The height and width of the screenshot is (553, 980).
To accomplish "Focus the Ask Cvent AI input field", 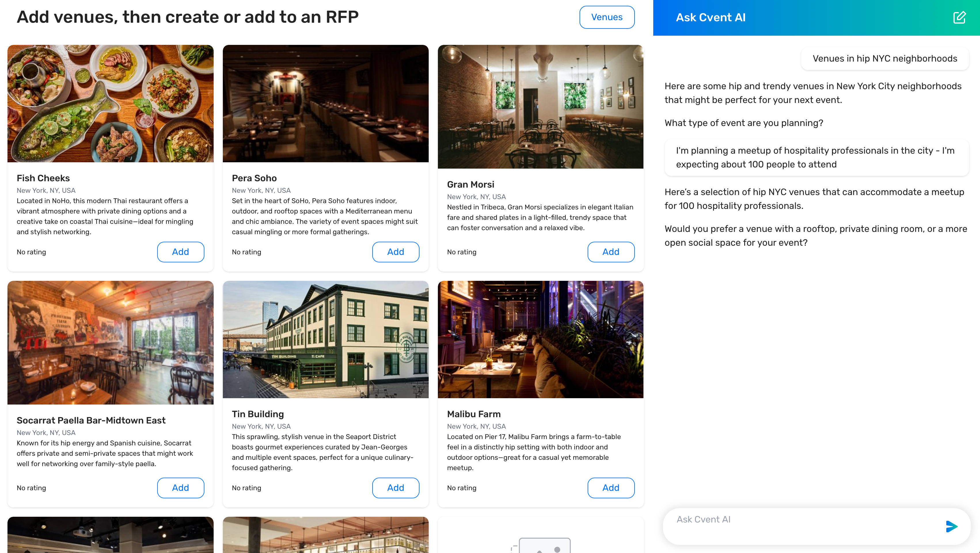I will (803, 526).
